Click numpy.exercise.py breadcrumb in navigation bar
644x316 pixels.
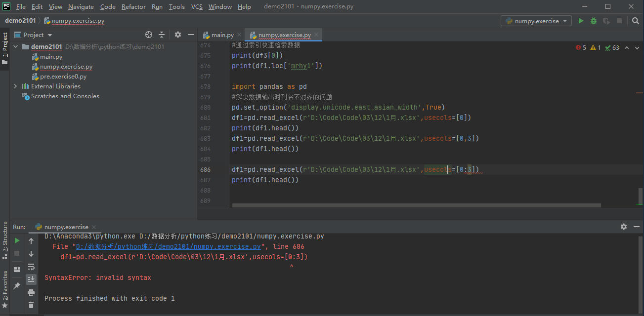(x=74, y=21)
